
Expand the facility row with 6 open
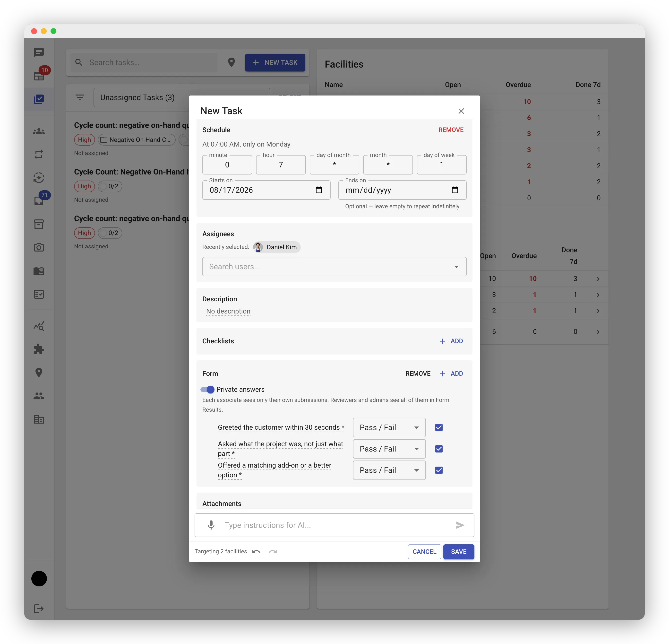(598, 331)
